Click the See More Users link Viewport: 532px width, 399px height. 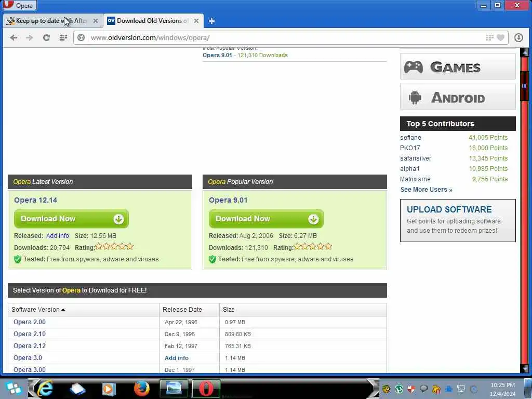click(x=426, y=190)
